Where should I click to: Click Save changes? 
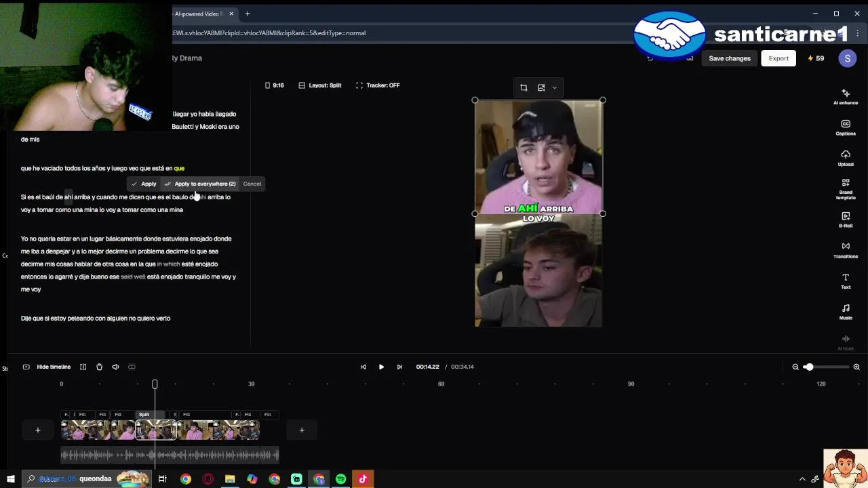[x=730, y=58]
